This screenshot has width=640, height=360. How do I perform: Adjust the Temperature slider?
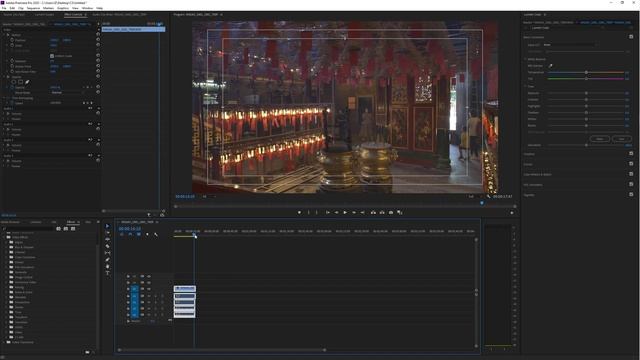[x=586, y=72]
